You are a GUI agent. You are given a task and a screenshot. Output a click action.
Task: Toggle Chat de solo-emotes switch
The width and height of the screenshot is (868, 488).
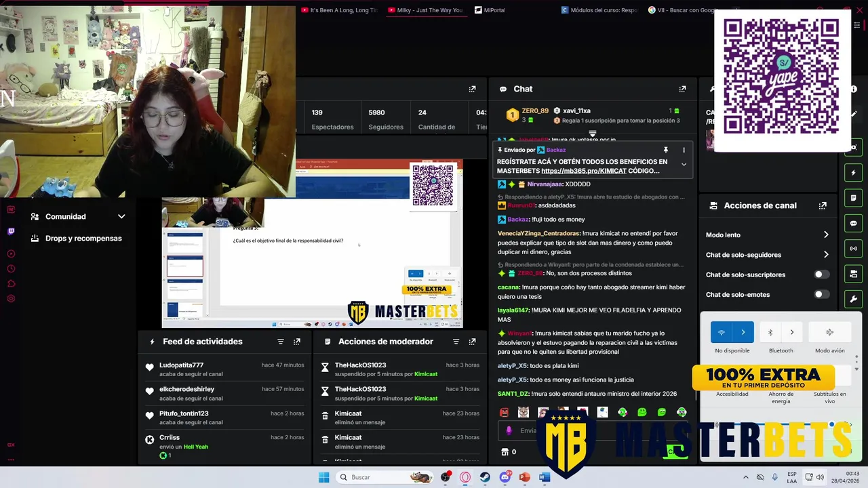[x=821, y=294]
